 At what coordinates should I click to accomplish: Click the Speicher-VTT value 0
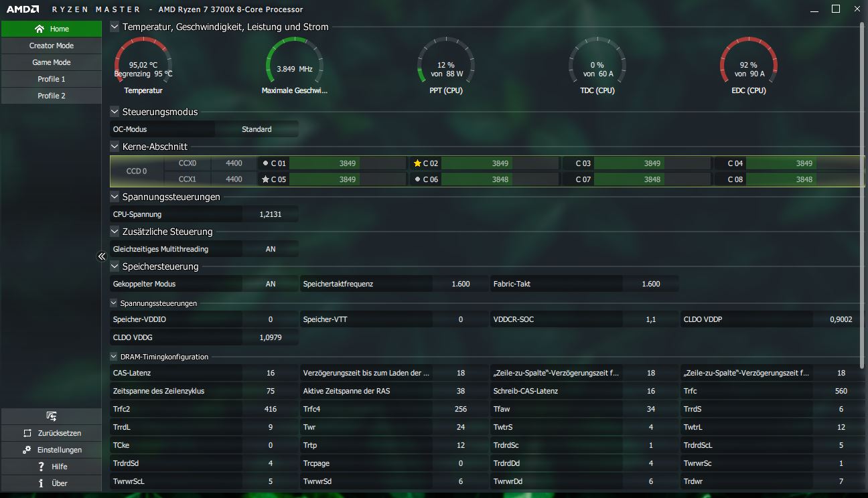461,319
